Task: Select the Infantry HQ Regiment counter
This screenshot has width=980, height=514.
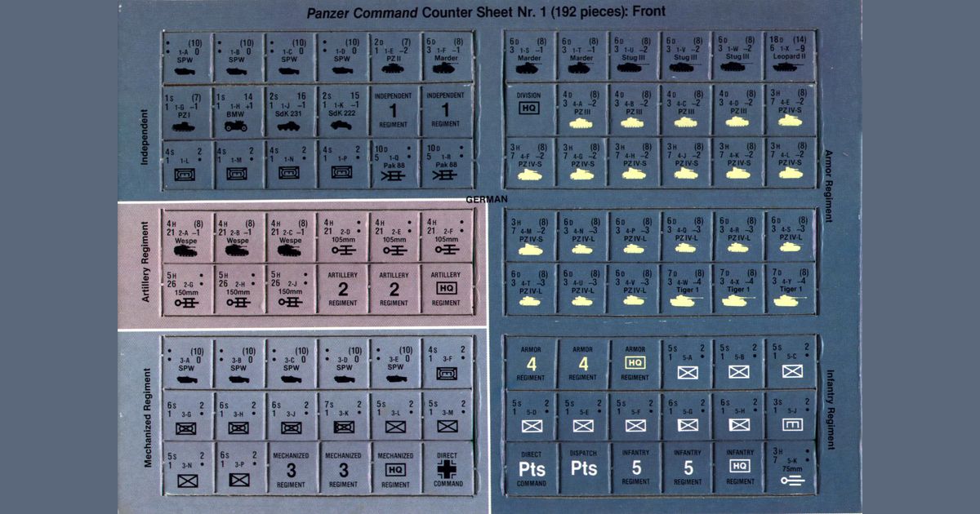Action: tap(739, 467)
